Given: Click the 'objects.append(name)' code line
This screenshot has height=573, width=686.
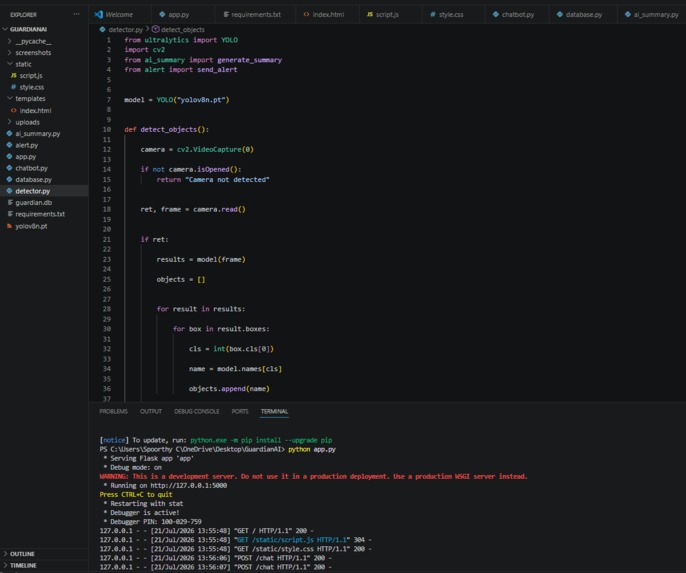Looking at the screenshot, I should click(229, 389).
